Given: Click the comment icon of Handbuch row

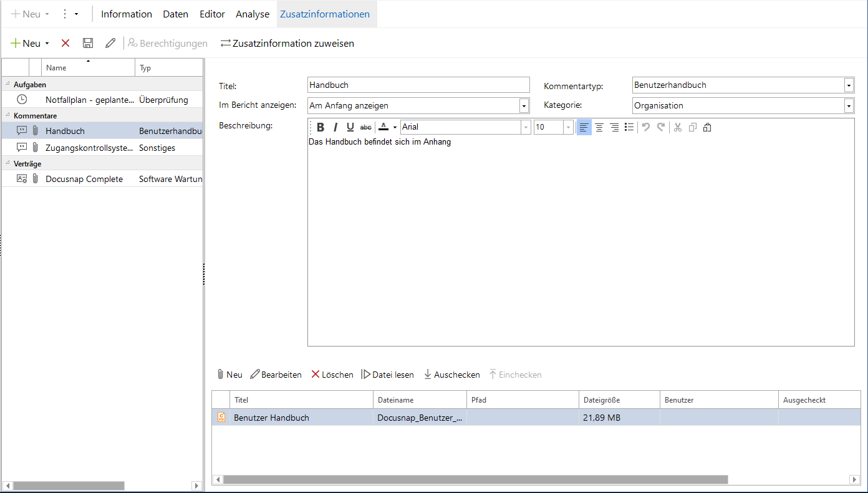Looking at the screenshot, I should point(22,131).
